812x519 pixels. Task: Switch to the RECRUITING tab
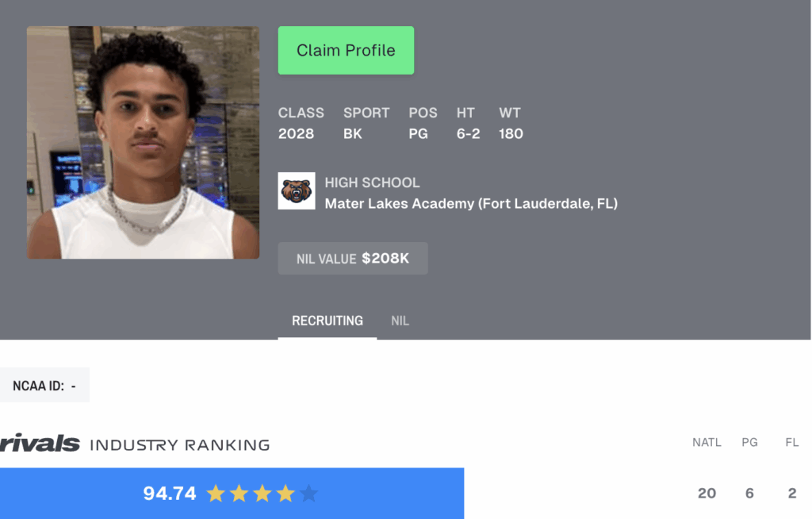click(x=327, y=321)
